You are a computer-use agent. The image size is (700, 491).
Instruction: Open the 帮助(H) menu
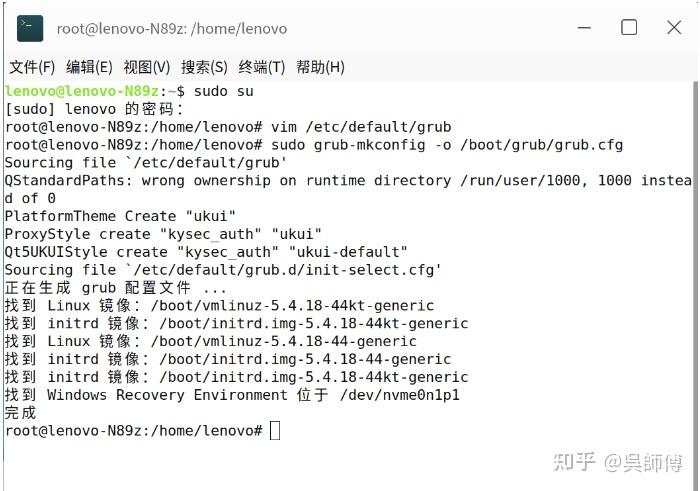point(320,67)
